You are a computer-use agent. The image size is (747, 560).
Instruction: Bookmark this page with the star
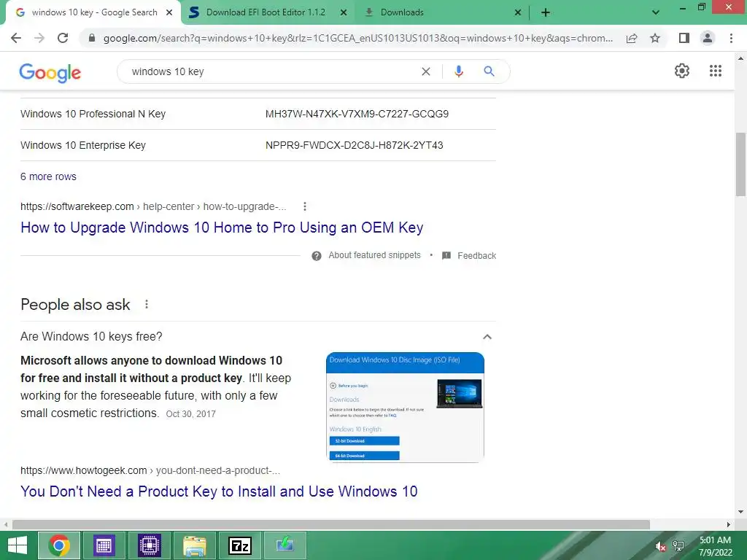[x=655, y=38]
